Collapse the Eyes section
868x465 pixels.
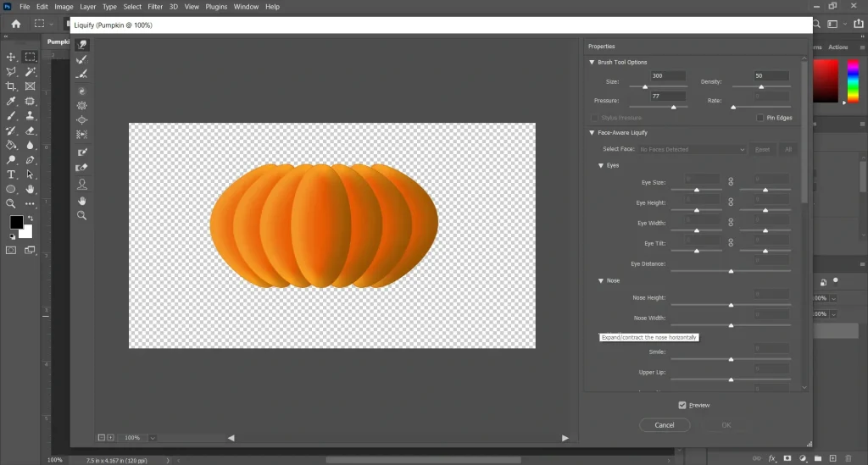[x=601, y=165]
